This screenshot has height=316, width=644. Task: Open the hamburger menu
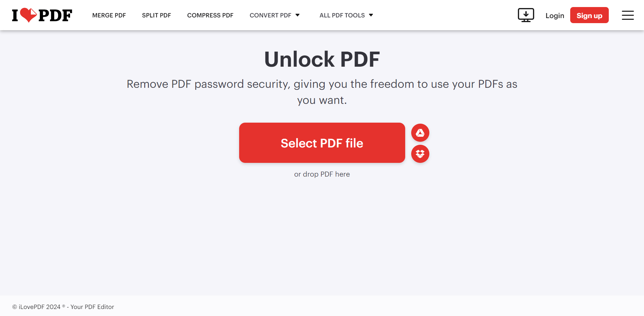(x=628, y=15)
